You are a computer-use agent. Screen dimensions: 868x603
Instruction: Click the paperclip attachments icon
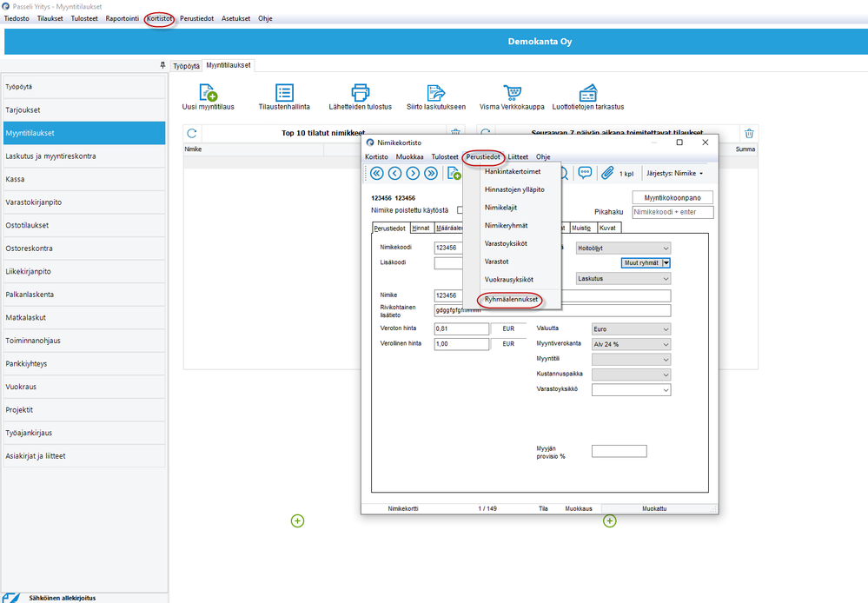[607, 173]
